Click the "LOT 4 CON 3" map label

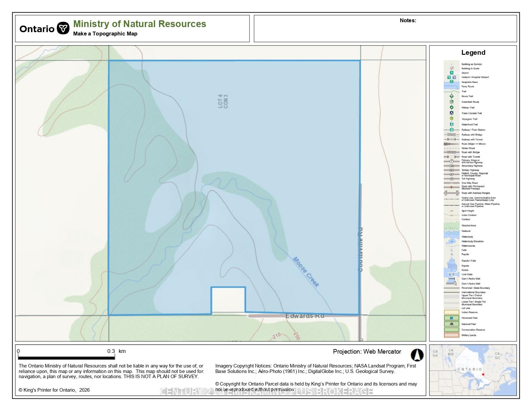(223, 101)
